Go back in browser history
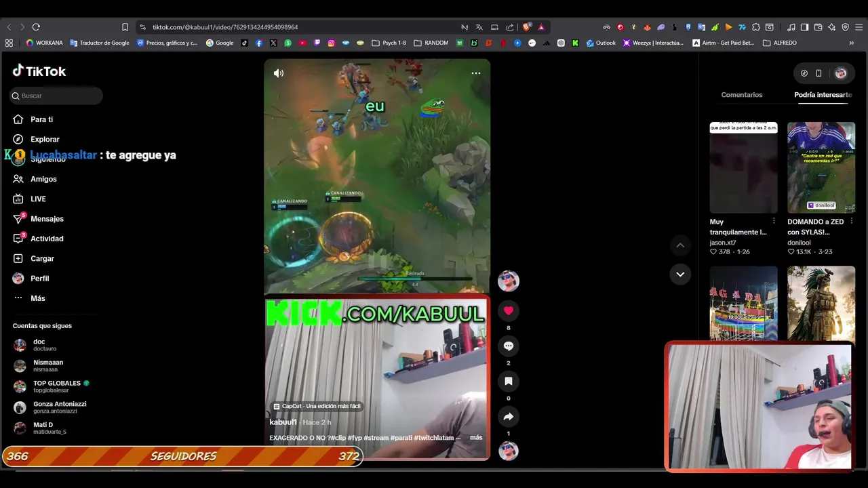The width and height of the screenshot is (868, 488). 9,27
